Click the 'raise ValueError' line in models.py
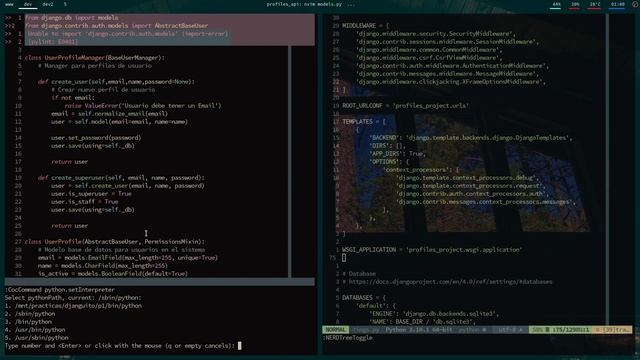This screenshot has height=360, width=640. [143, 106]
